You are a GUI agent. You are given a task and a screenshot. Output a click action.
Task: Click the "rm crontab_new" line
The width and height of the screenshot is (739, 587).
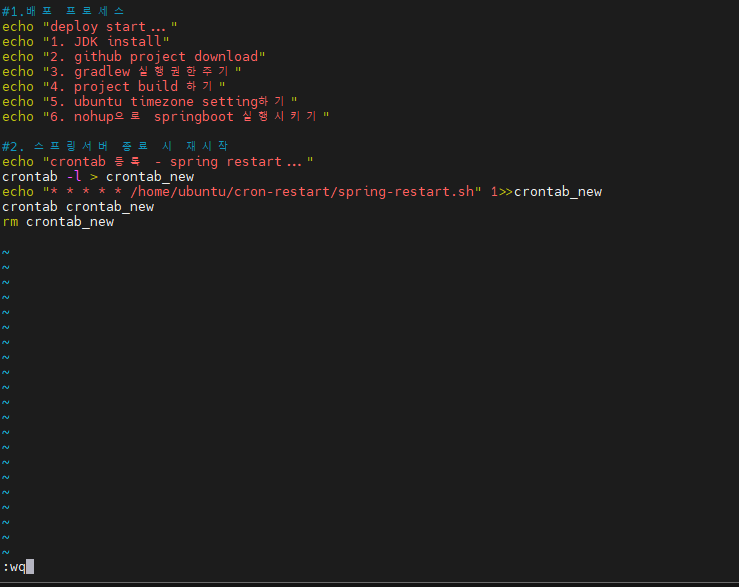click(x=58, y=222)
